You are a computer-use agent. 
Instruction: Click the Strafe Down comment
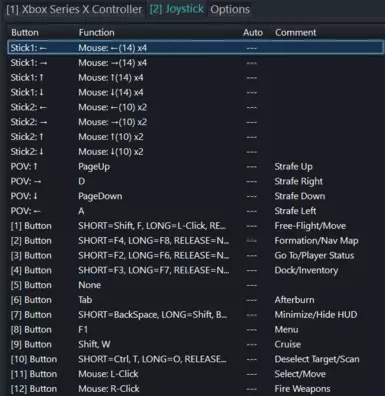[300, 196]
